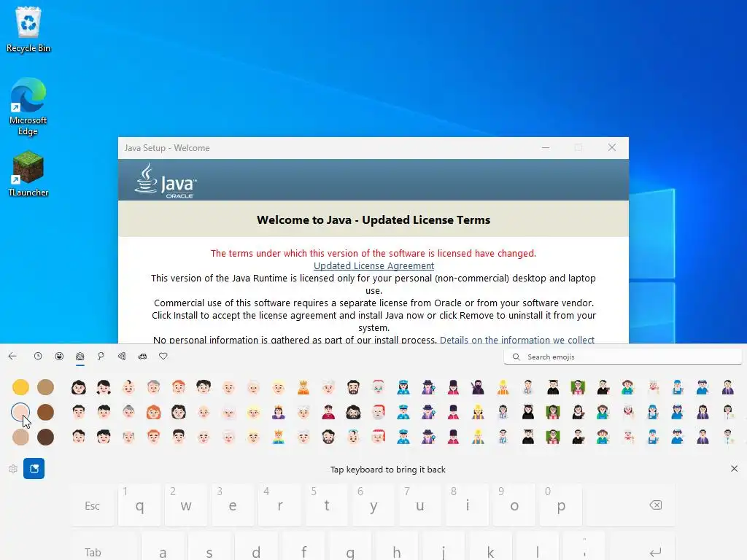Insert the woman graduate with long hair emoji
The height and width of the screenshot is (560, 747).
point(528,412)
